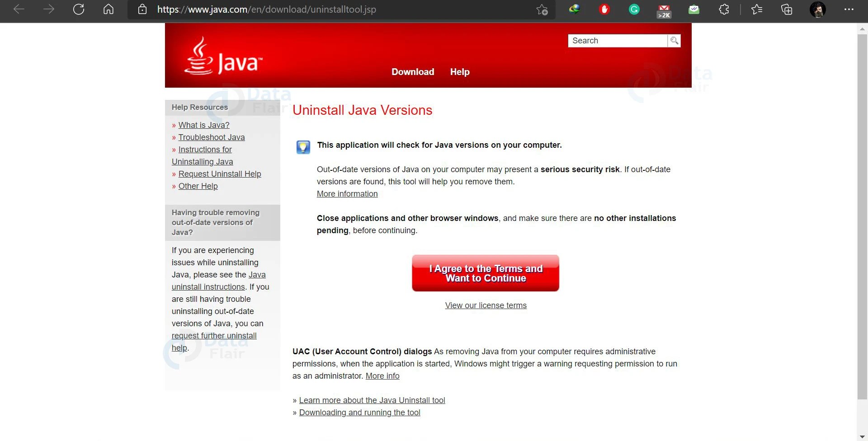Screen dimensions: 868x441
Task: Click the address bar URL
Action: tap(267, 9)
